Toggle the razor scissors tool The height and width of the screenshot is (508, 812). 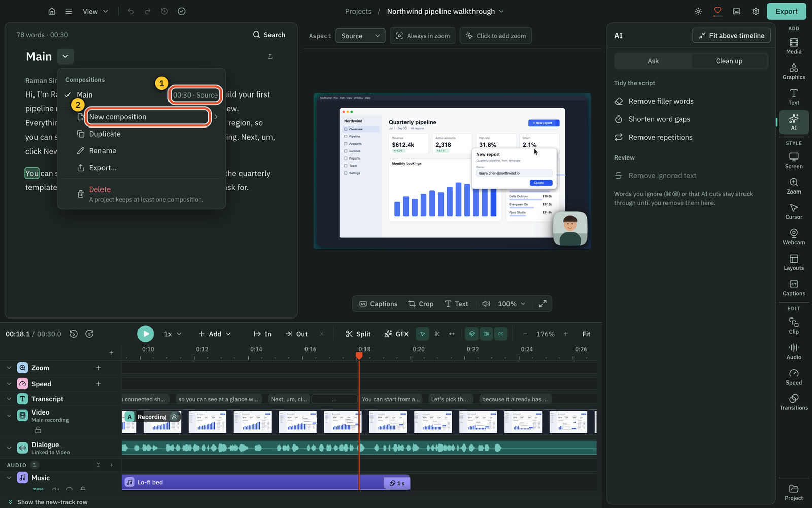point(437,334)
